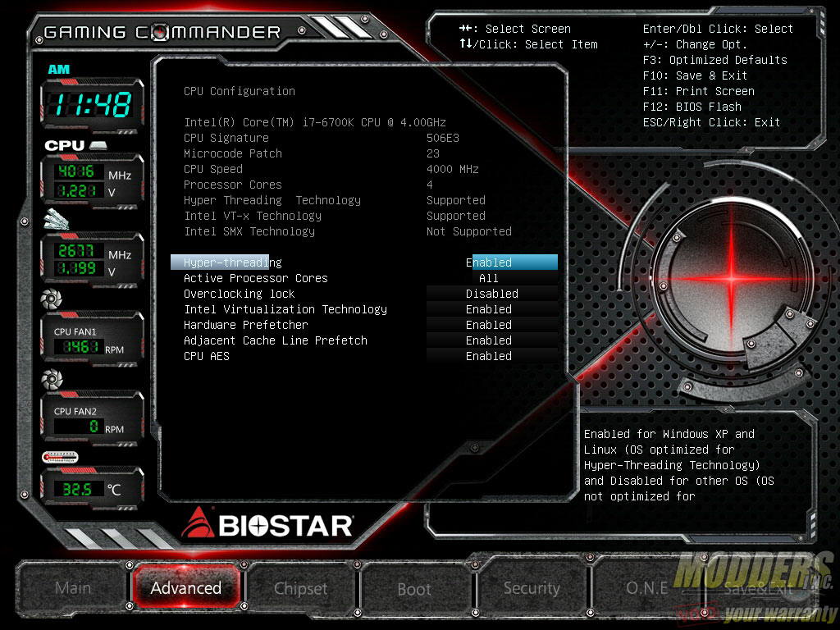This screenshot has height=630, width=840.
Task: Click the red crosshair dial
Action: pos(732,278)
